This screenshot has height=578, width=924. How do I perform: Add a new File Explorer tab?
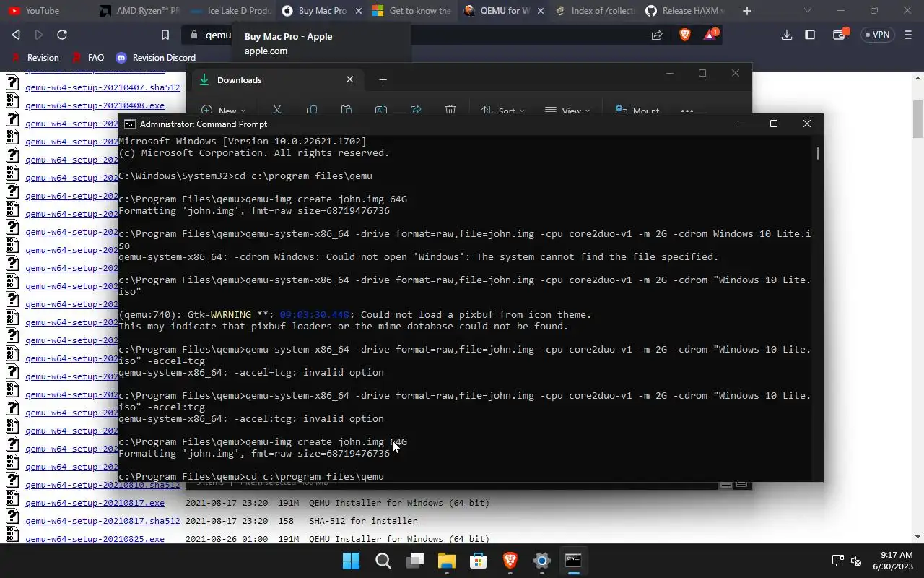click(383, 79)
